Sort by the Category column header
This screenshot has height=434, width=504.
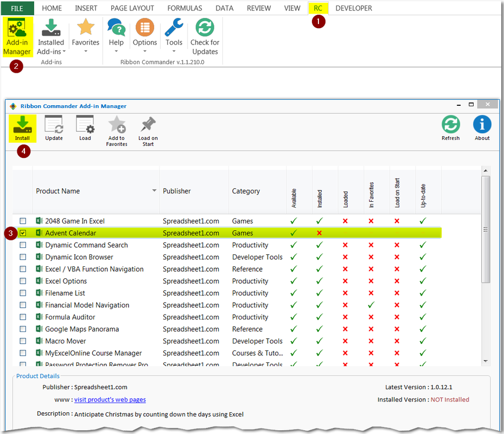(246, 191)
